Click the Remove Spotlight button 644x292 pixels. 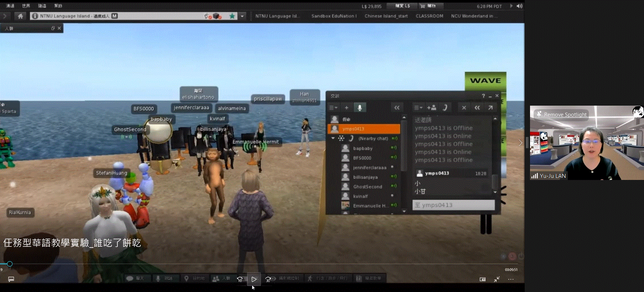pyautogui.click(x=562, y=115)
